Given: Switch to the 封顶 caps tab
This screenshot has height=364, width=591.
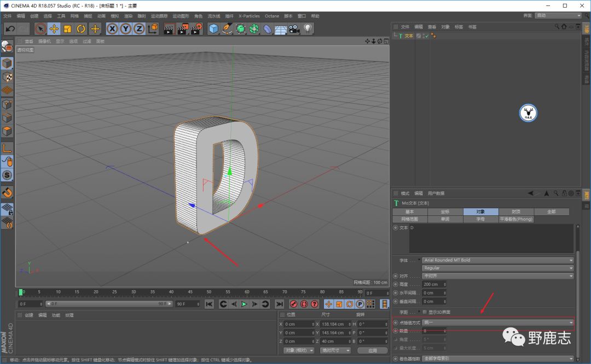Looking at the screenshot, I should click(x=516, y=212).
